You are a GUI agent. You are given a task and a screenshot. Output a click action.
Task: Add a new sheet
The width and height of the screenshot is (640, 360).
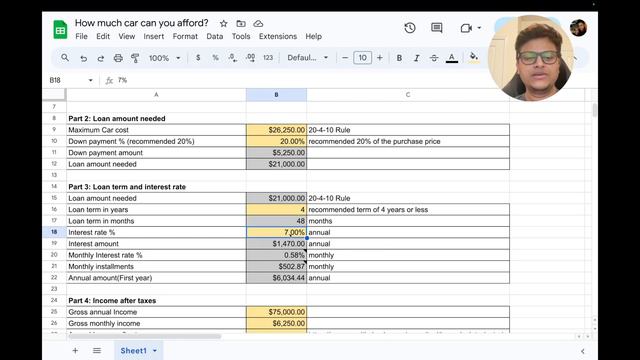click(x=75, y=351)
